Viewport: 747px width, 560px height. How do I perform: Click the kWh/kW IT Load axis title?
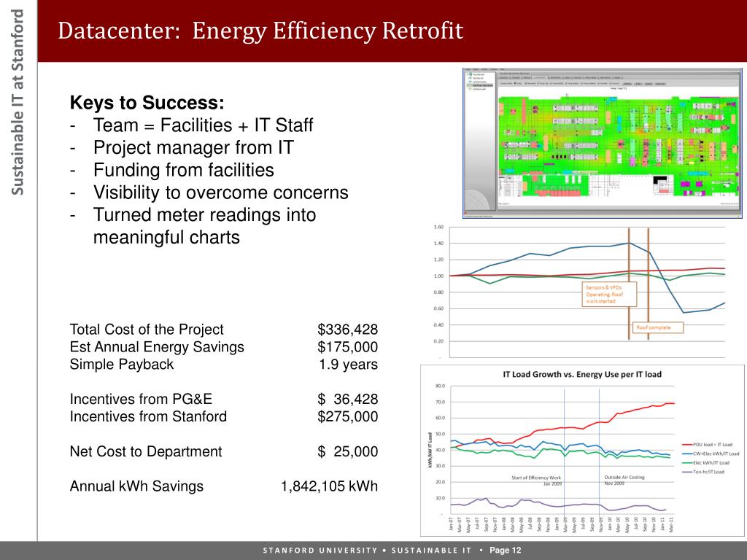(x=430, y=449)
